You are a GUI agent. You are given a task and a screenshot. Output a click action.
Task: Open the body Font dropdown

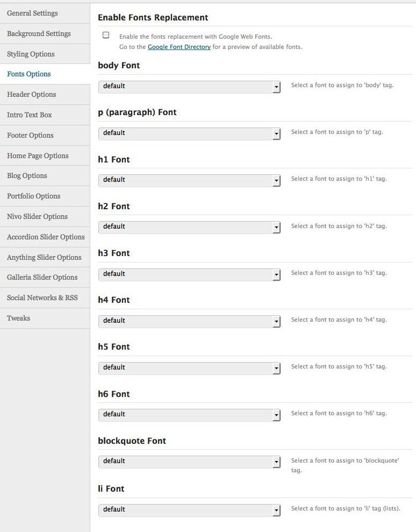tap(189, 87)
